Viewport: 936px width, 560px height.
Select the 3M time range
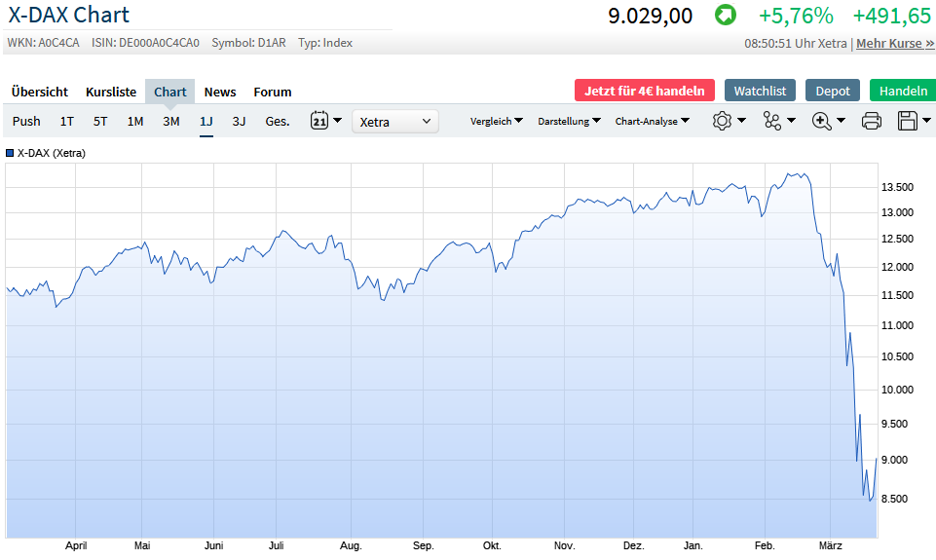point(171,121)
